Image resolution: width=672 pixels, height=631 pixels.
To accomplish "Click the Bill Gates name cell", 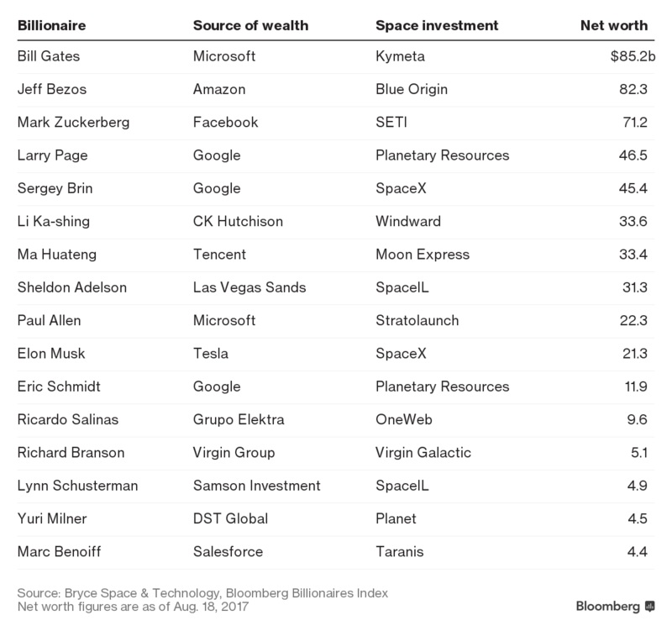I will pos(49,56).
